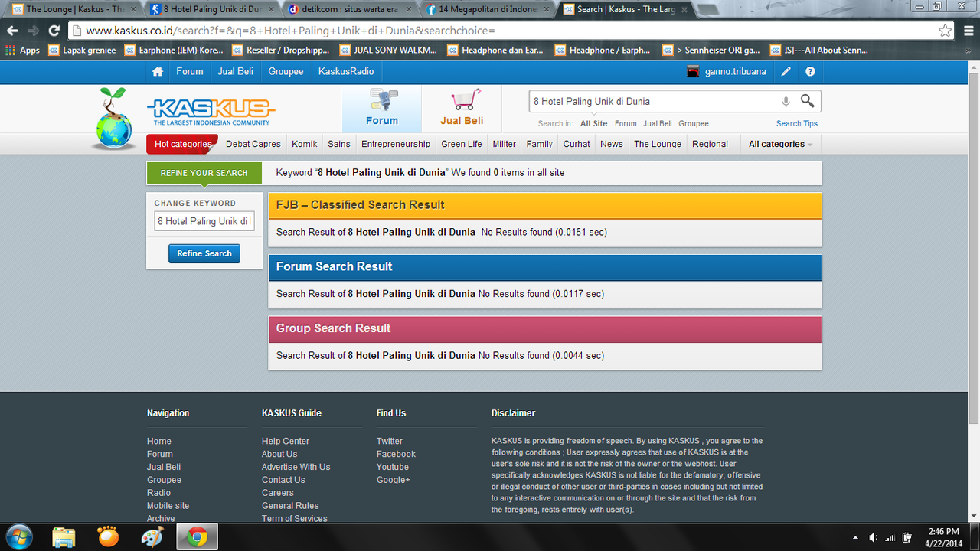This screenshot has width=980, height=551.
Task: Click the Refine Search button
Action: tap(204, 253)
